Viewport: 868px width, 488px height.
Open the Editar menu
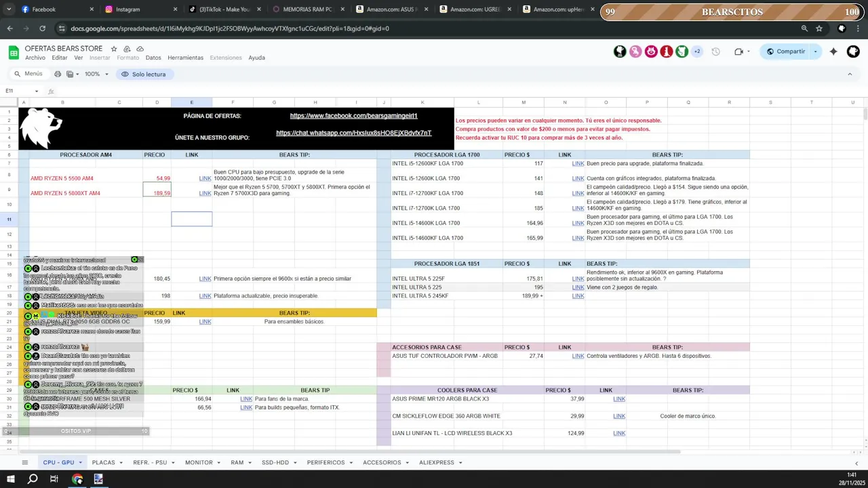coord(60,58)
